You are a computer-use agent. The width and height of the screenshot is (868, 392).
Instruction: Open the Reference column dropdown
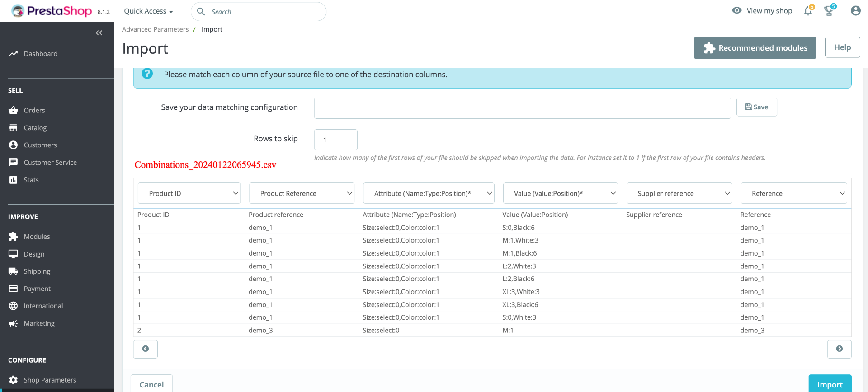[794, 193]
